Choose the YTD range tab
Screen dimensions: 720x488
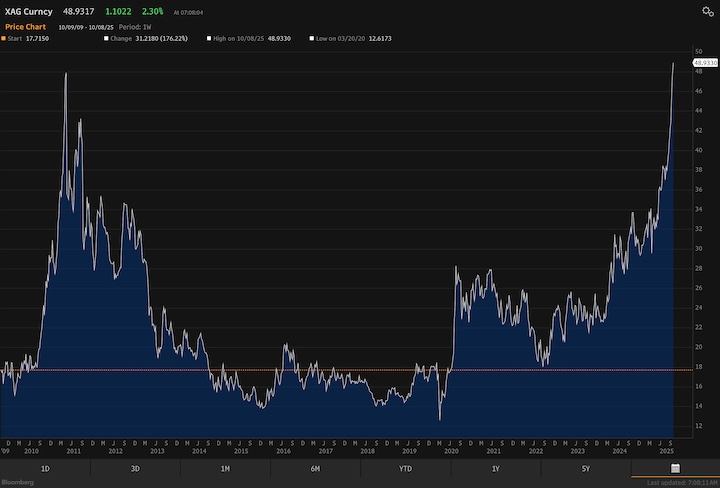[x=405, y=467]
